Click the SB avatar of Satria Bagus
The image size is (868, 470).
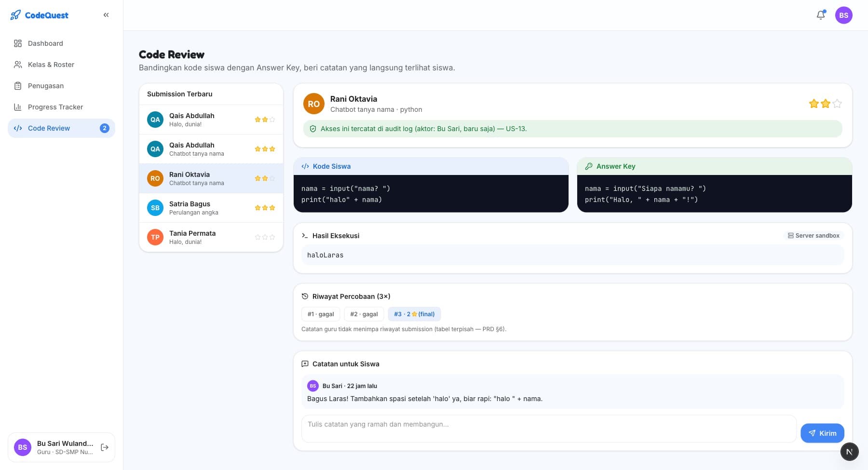click(155, 208)
